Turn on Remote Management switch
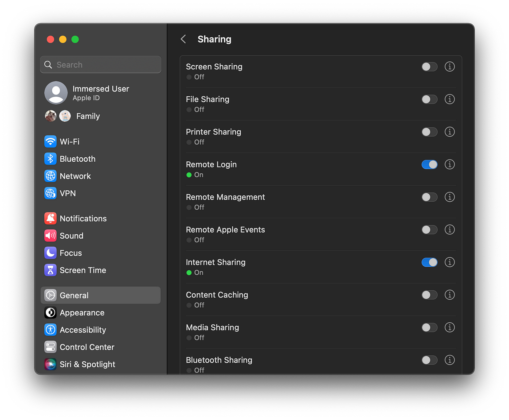This screenshot has width=509, height=420. click(429, 197)
